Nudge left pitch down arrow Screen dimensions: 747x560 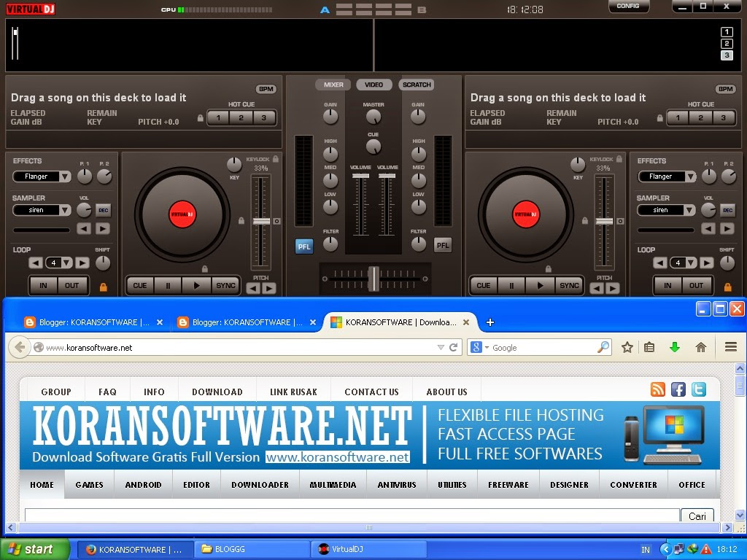[x=253, y=289]
